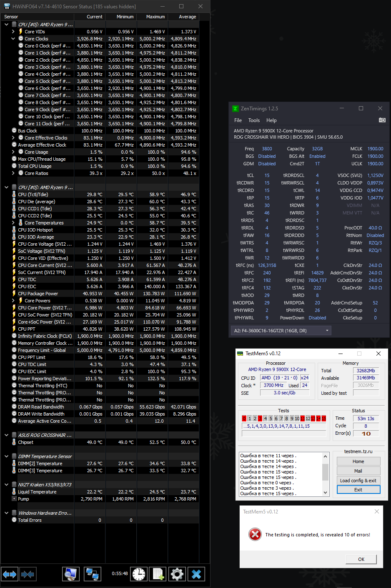Click the up arrow of TestMem5 log scrollbar
This screenshot has width=391, height=588.
coord(326,456)
